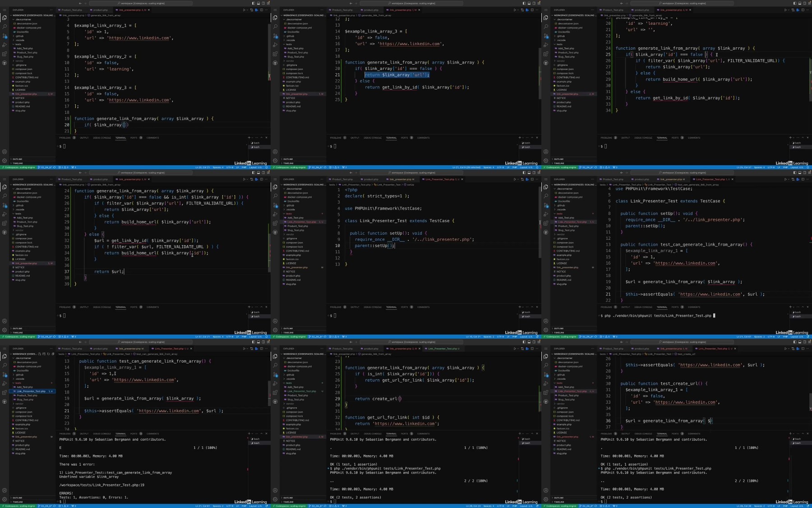Image resolution: width=812 pixels, height=508 pixels.
Task: Toggle panel in title bar of strict_types=1 window
Action: [x=529, y=172]
